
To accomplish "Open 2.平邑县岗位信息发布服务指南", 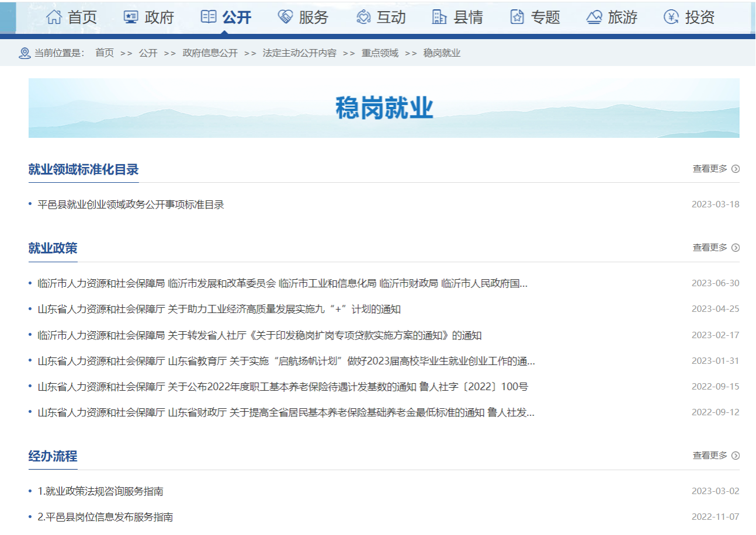I will tap(105, 517).
